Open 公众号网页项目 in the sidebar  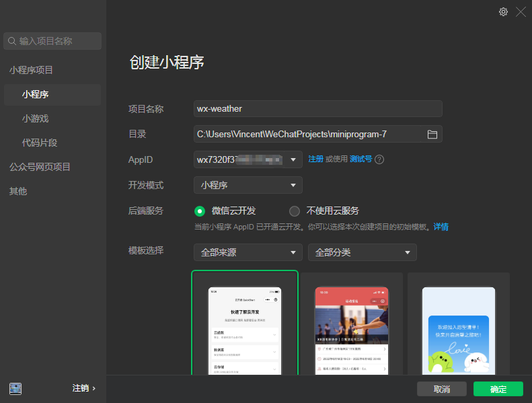tap(40, 167)
